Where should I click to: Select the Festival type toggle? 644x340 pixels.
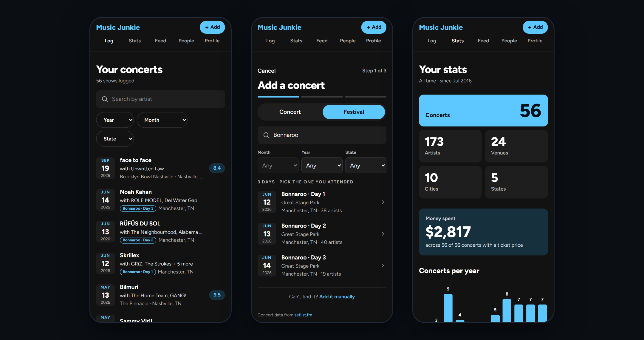(354, 112)
